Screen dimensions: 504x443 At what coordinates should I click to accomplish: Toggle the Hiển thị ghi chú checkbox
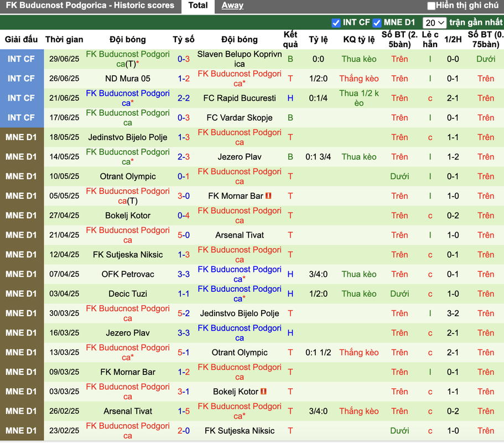click(x=431, y=6)
